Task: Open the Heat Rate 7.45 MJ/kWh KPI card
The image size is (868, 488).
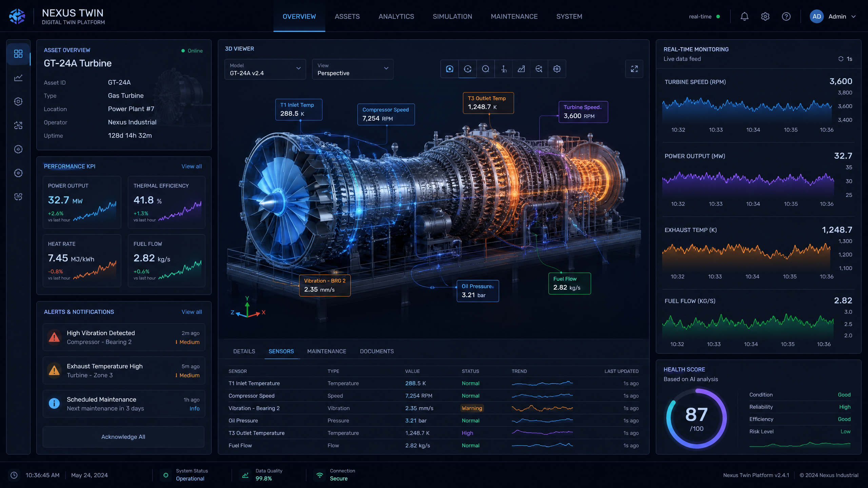Action: (82, 261)
